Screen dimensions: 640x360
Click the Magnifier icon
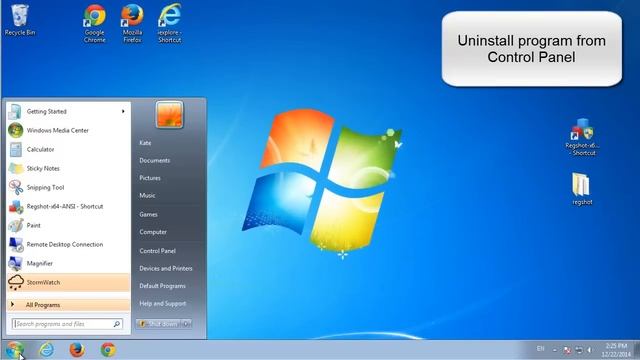click(x=16, y=263)
